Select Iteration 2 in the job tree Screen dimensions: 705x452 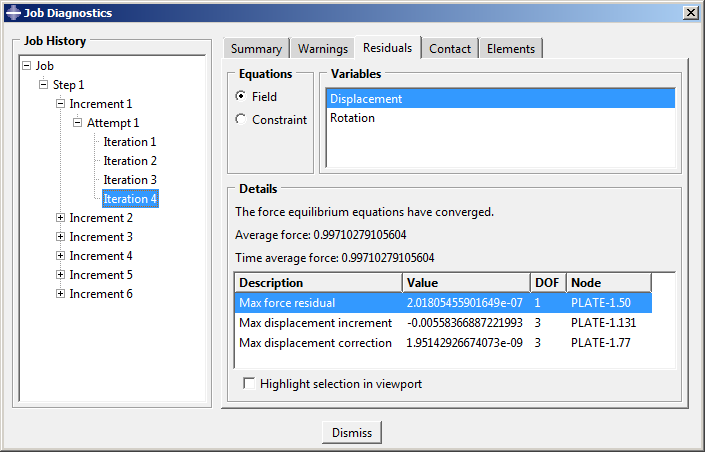pyautogui.click(x=130, y=161)
